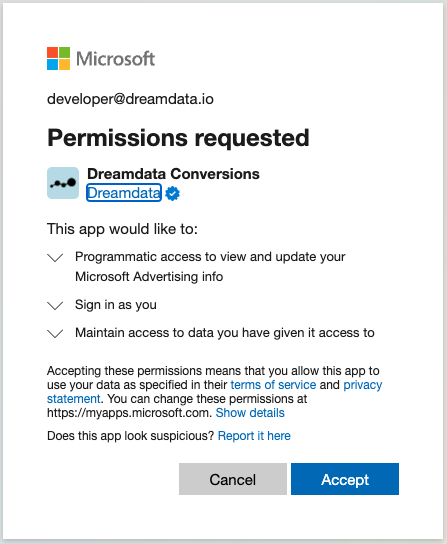
Task: Click the 'Report it here' link
Action: [254, 436]
